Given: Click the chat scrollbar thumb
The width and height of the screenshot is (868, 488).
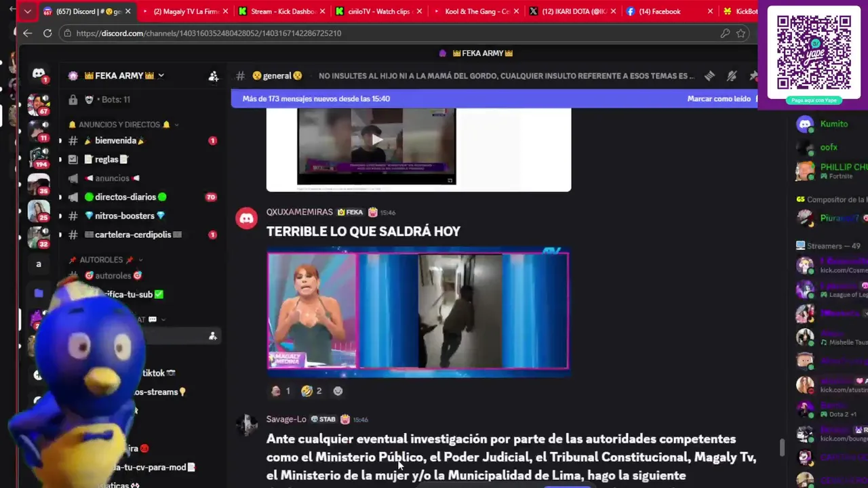Looking at the screenshot, I should click(781, 447).
